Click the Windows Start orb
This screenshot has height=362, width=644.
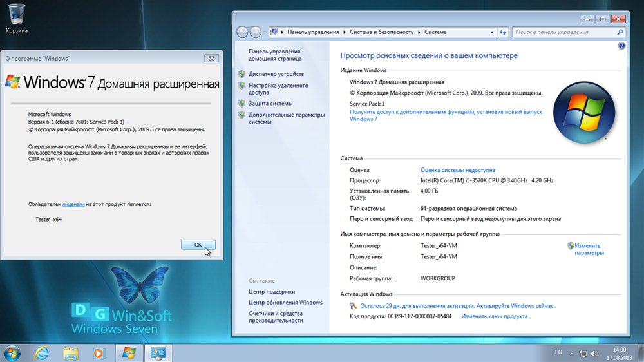pyautogui.click(x=12, y=352)
